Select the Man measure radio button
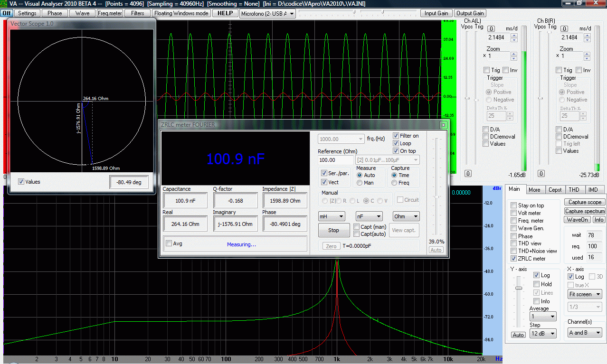 (x=360, y=183)
